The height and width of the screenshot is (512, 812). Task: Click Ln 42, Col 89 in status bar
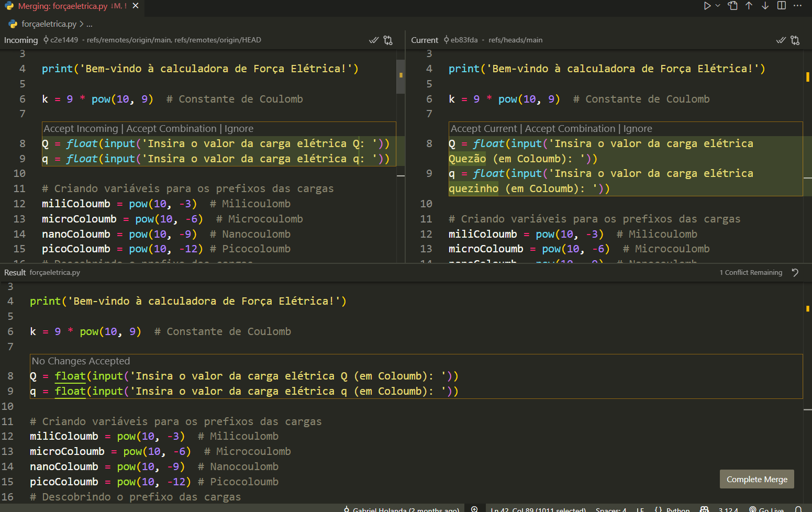[x=538, y=509]
